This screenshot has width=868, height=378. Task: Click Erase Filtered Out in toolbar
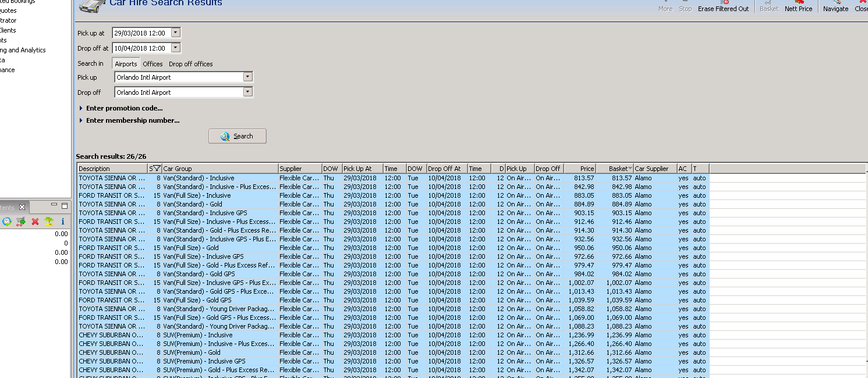[x=724, y=6]
